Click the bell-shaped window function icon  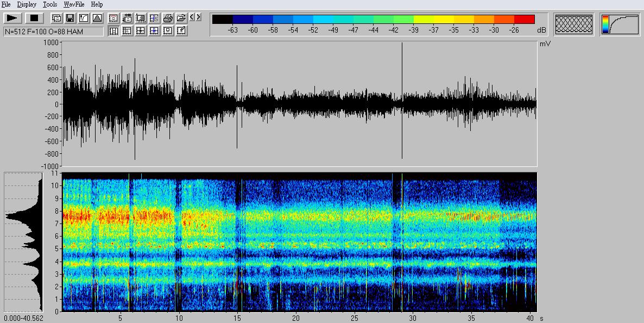[x=97, y=18]
